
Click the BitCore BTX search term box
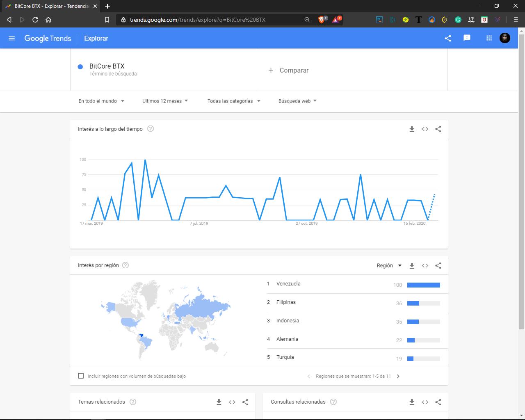[x=164, y=70]
